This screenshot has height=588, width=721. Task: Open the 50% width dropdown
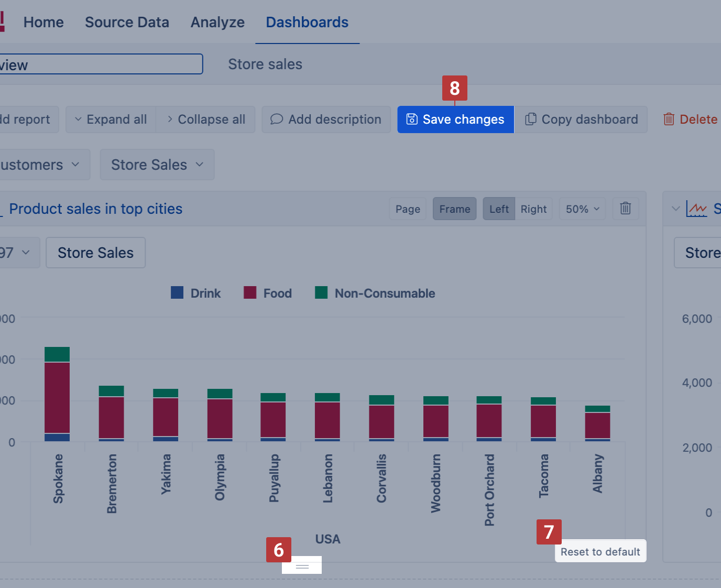[582, 209]
